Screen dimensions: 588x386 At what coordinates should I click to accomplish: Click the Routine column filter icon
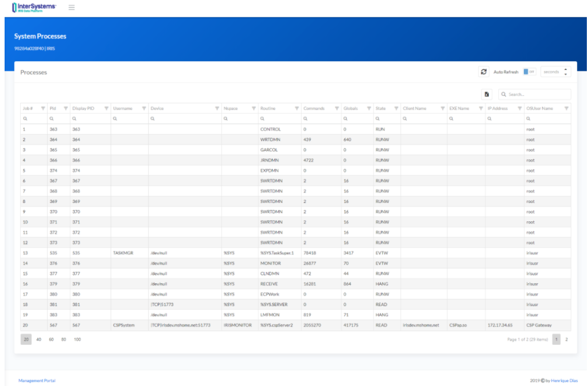click(x=297, y=108)
